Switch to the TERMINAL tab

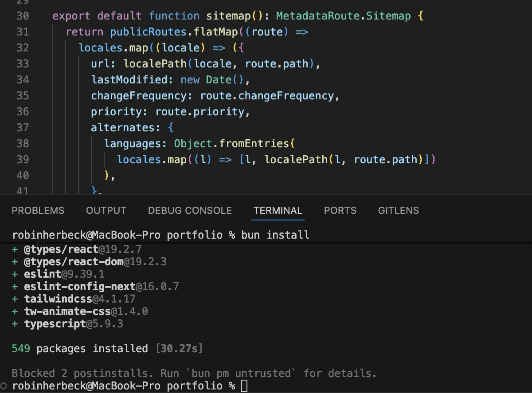(278, 210)
